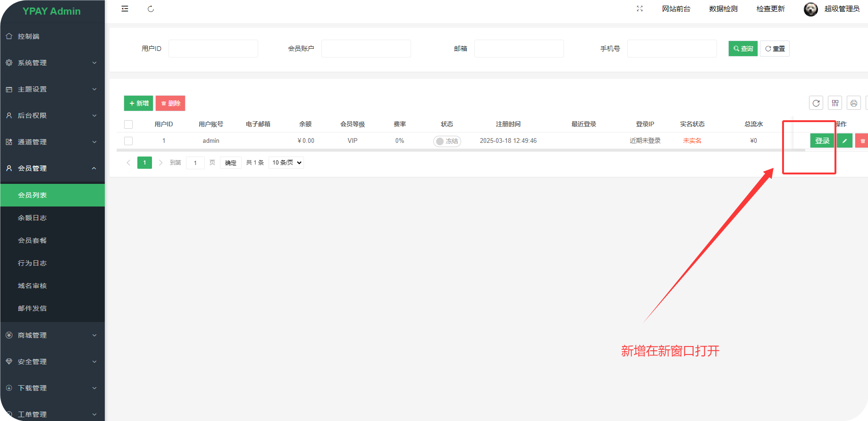868x421 pixels.
Task: Open 网站前台 link in top bar
Action: [x=676, y=9]
